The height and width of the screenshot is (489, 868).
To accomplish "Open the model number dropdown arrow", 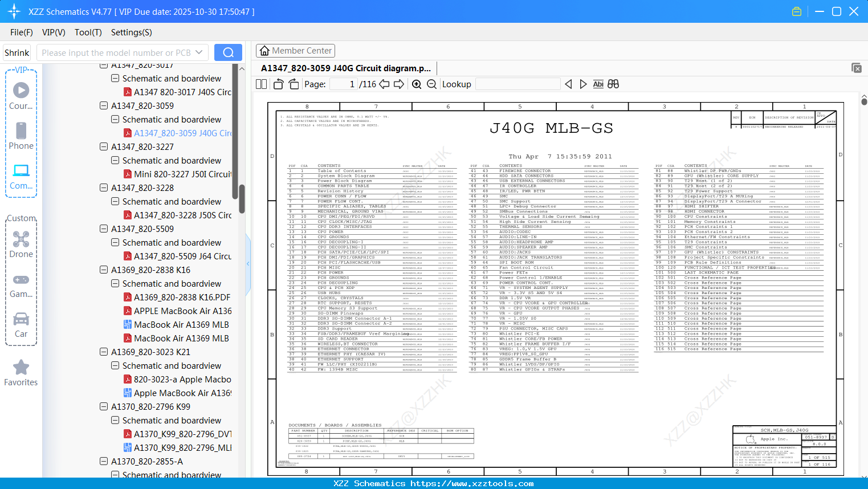I will (199, 52).
